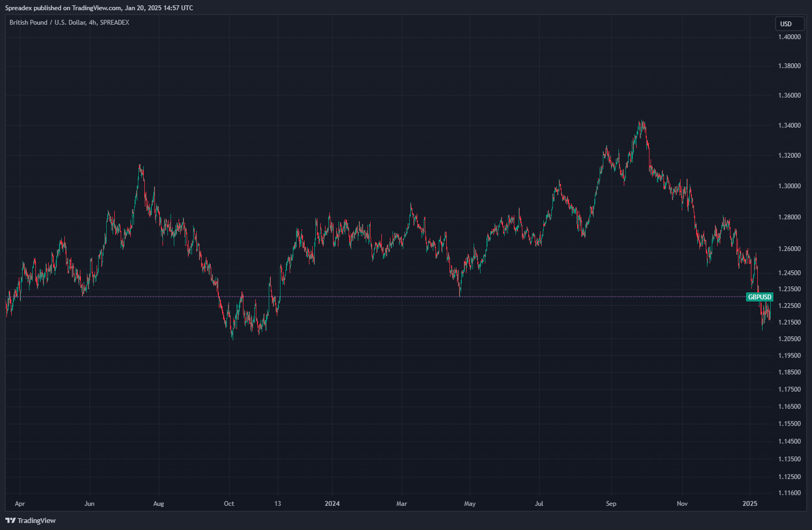The height and width of the screenshot is (530, 812).
Task: Click the Jun date label
Action: [x=90, y=504]
